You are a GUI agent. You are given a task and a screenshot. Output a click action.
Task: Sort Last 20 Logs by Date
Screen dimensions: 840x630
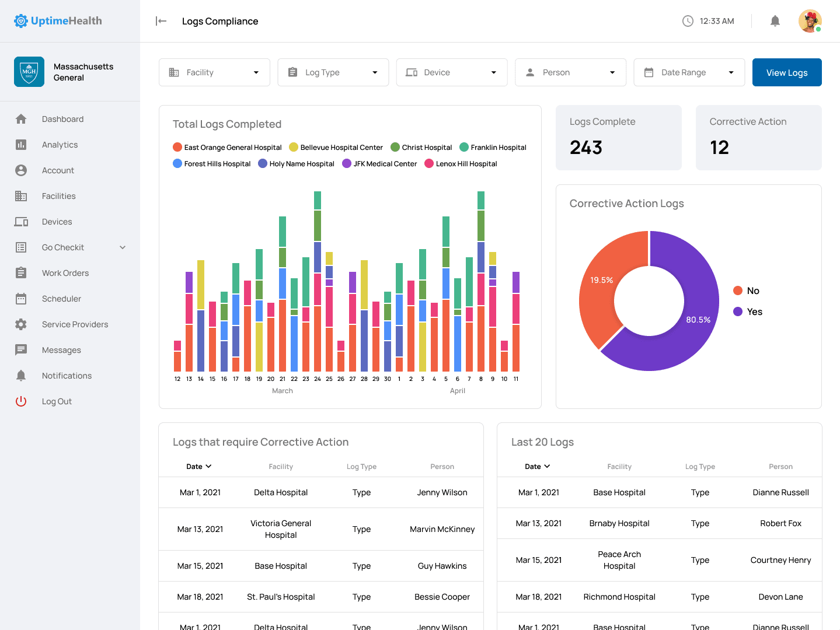click(537, 467)
